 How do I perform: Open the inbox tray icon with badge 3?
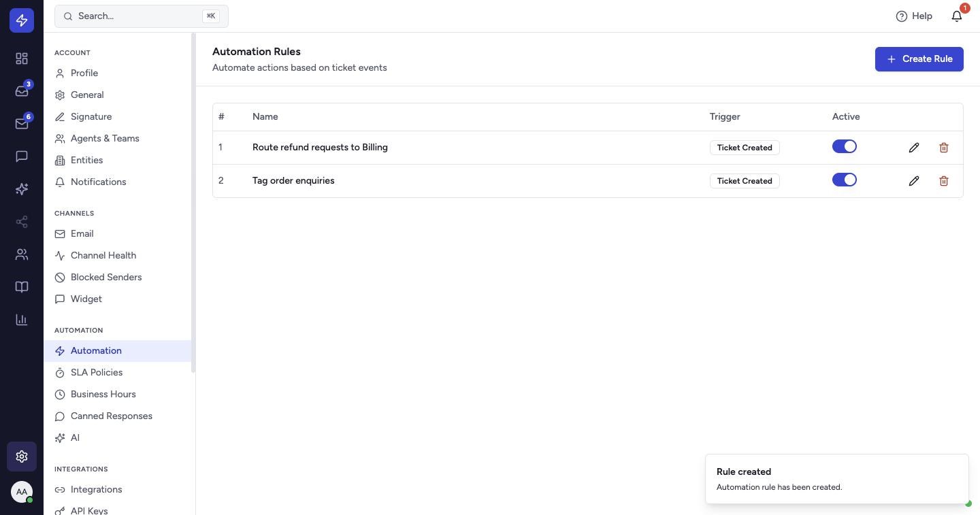22,91
